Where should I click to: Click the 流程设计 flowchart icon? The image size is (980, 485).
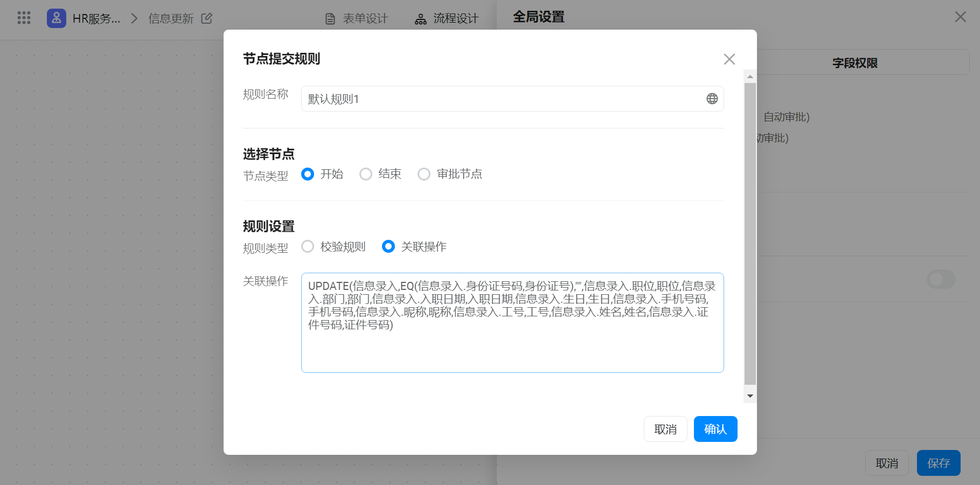(421, 19)
